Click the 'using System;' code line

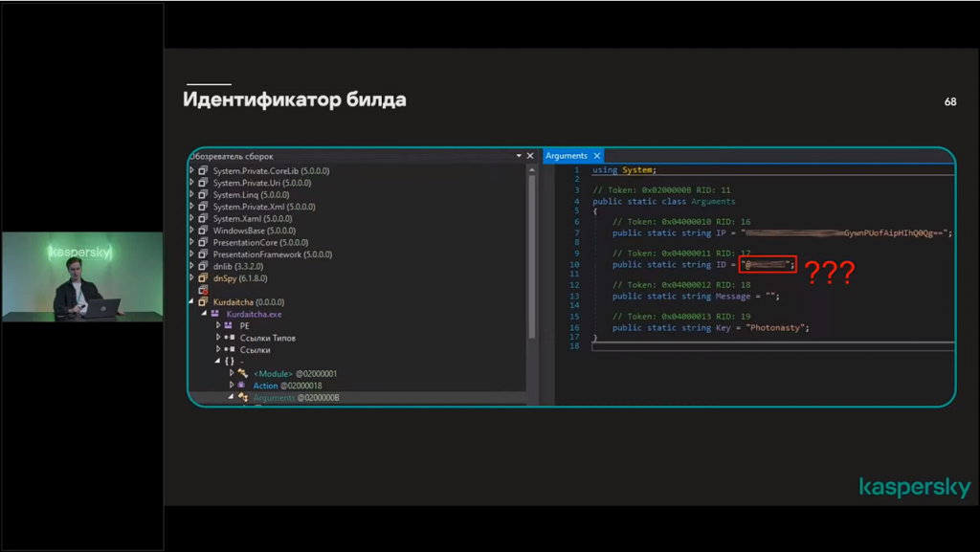tap(624, 170)
